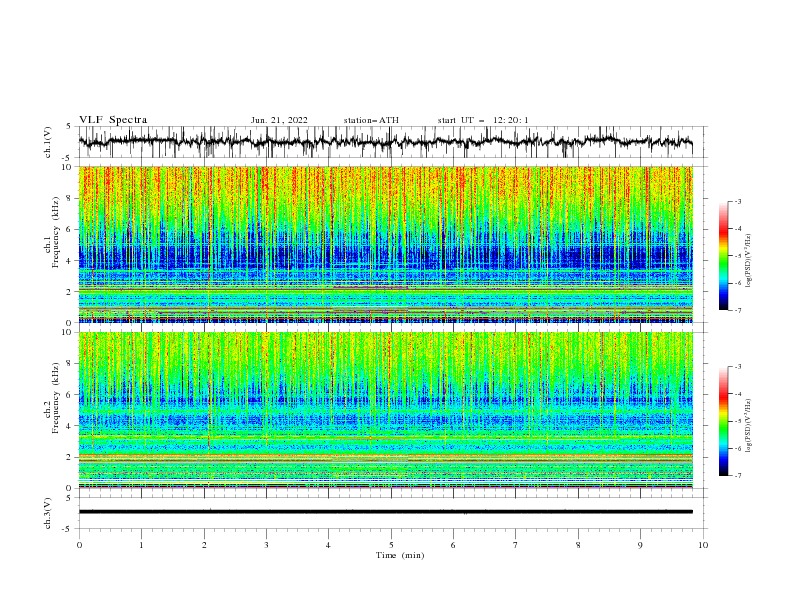Click the ch.2 spectrogram plot
Image resolution: width=792 pixels, height=612 pixels.
pos(385,410)
